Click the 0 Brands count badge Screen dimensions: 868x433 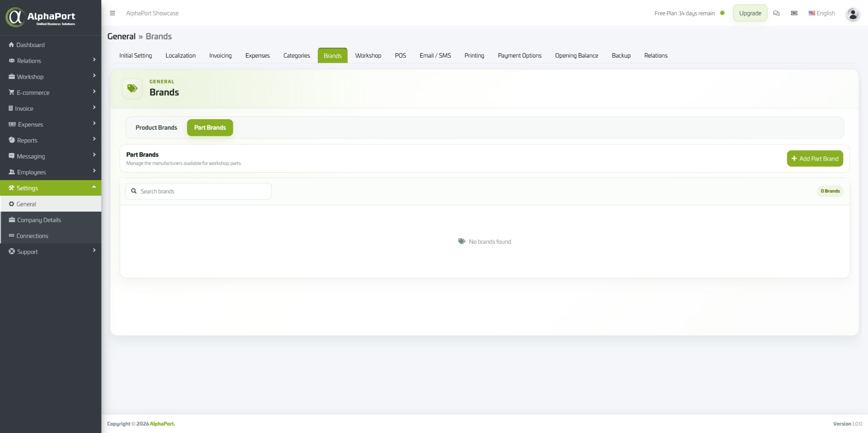pyautogui.click(x=830, y=191)
